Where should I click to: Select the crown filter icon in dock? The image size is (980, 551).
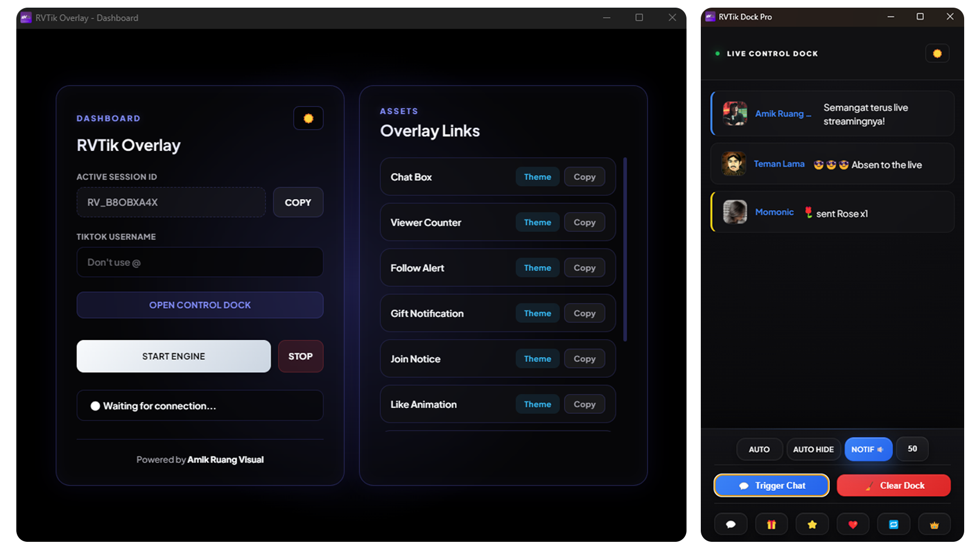coord(934,523)
